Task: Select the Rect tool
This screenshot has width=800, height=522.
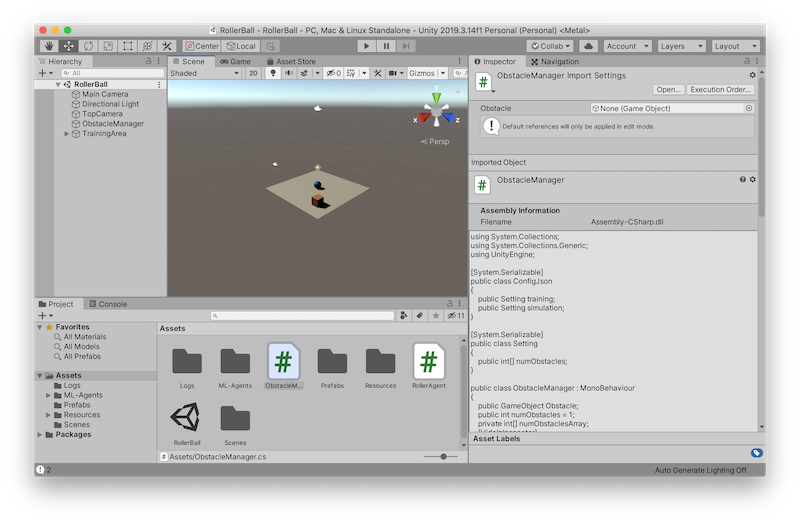Action: pos(128,46)
